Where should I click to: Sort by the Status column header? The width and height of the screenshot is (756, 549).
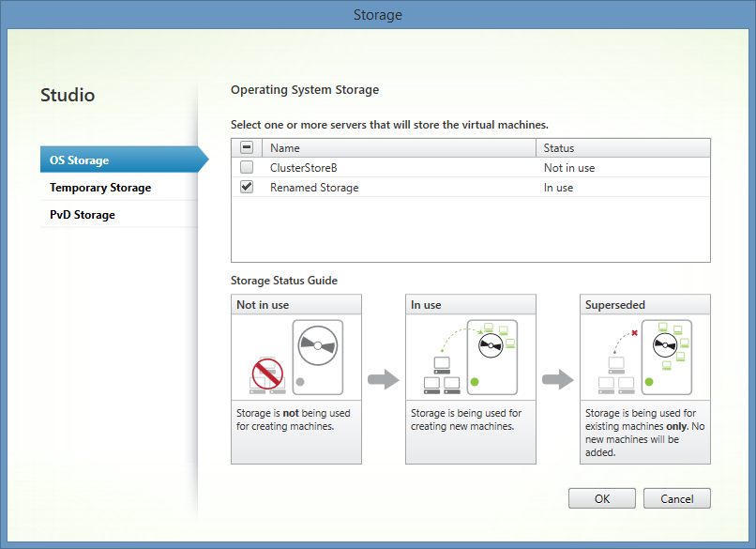(559, 148)
